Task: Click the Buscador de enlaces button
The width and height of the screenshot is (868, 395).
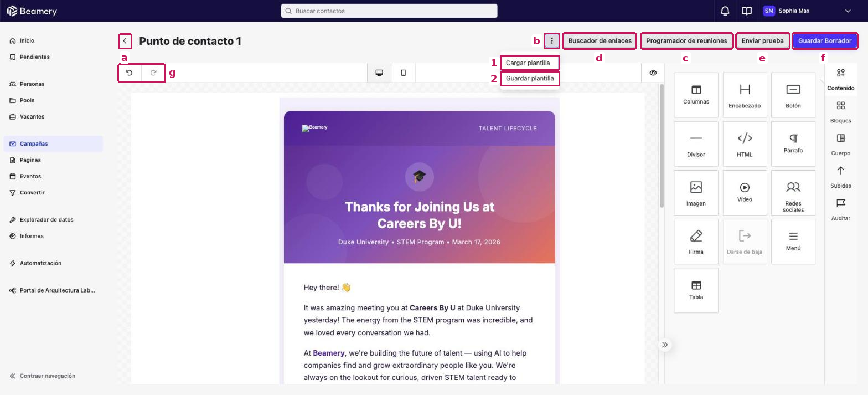Action: [600, 41]
